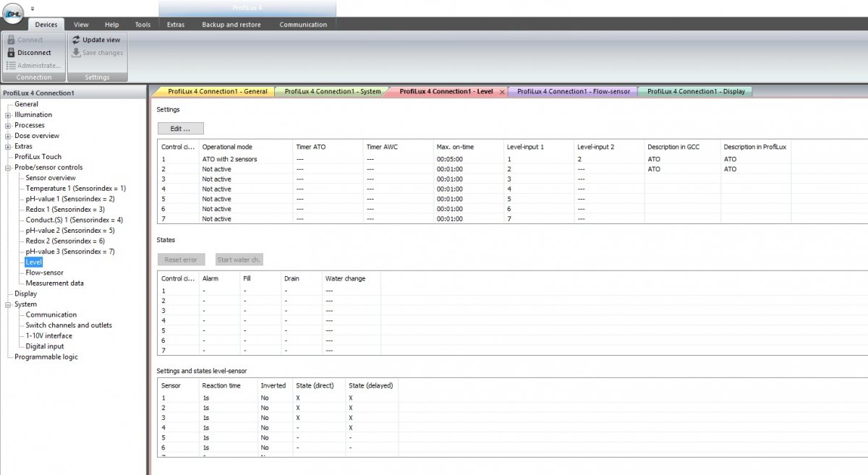Select 1-10V interface tree item
Image resolution: width=868 pixels, height=475 pixels.
(49, 335)
